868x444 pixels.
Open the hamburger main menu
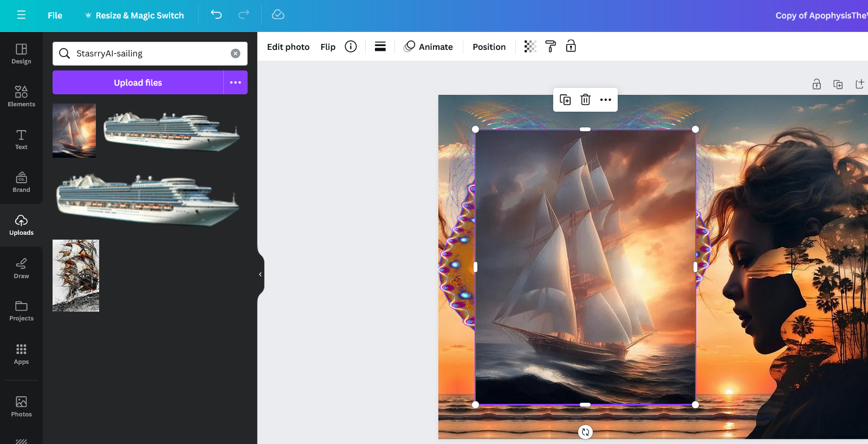tap(21, 15)
